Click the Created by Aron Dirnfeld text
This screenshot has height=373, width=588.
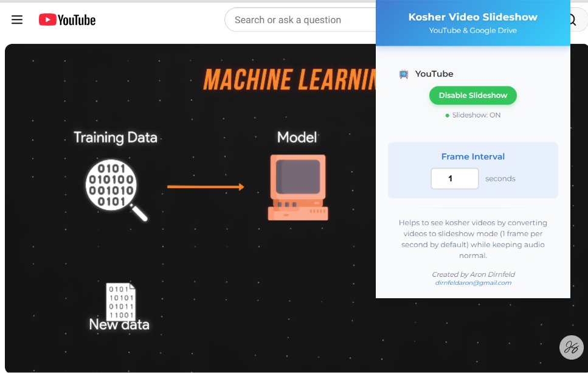[473, 274]
